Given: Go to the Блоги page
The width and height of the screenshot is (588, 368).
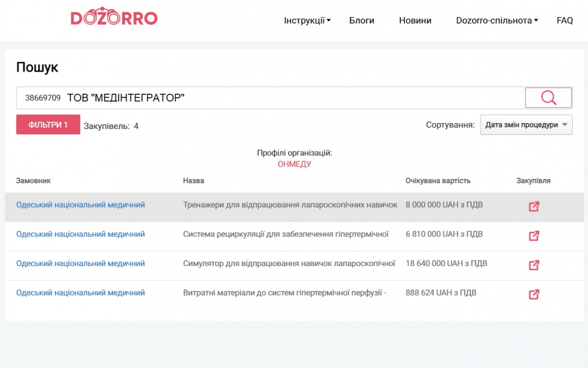Looking at the screenshot, I should coord(362,21).
